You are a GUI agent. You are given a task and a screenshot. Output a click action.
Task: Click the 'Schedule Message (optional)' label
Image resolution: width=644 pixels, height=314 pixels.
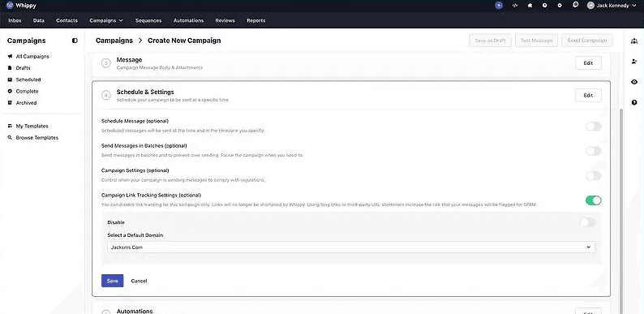click(x=135, y=121)
